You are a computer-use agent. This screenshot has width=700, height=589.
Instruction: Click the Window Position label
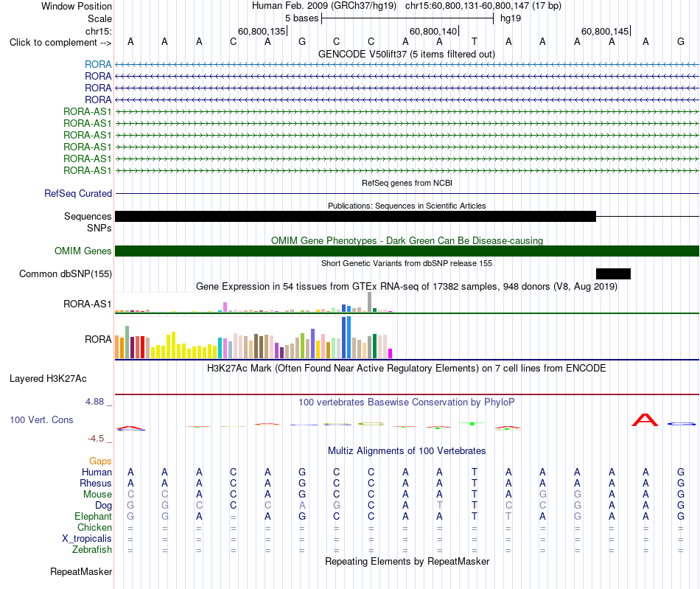point(77,6)
